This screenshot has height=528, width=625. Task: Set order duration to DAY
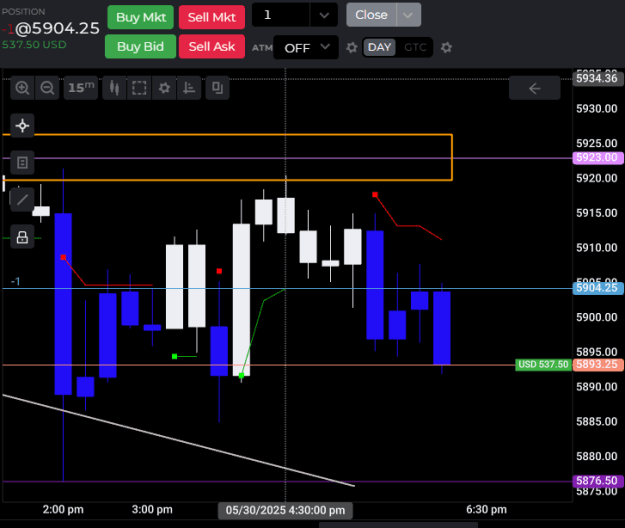[379, 47]
